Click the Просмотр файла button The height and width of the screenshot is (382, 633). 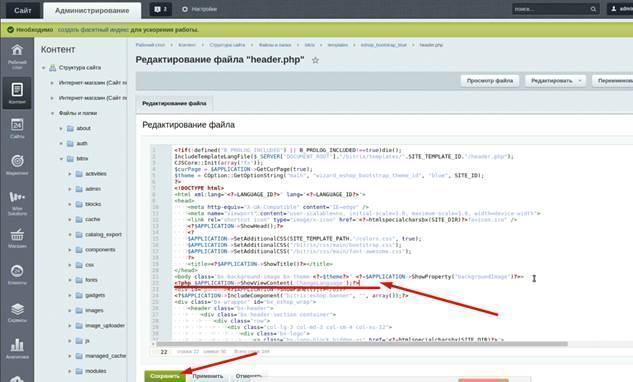(490, 81)
